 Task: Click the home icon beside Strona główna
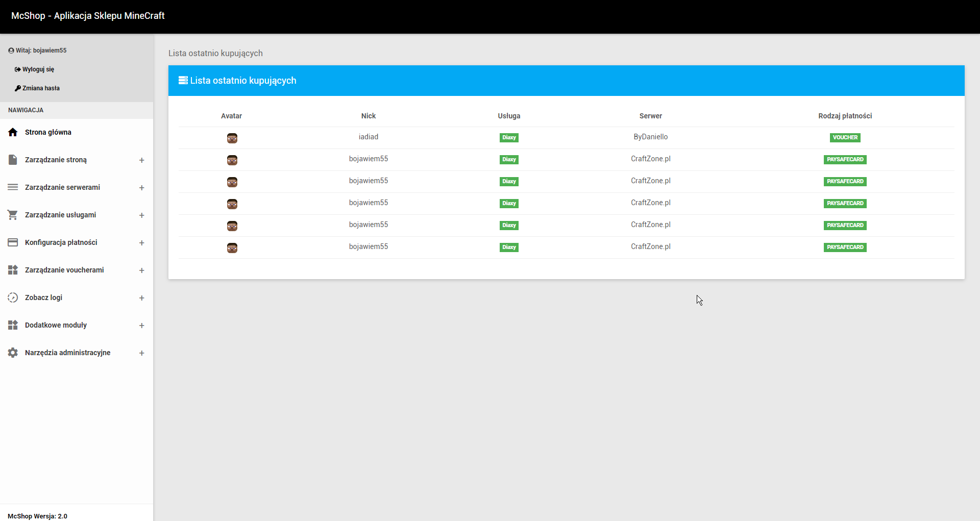(x=13, y=132)
